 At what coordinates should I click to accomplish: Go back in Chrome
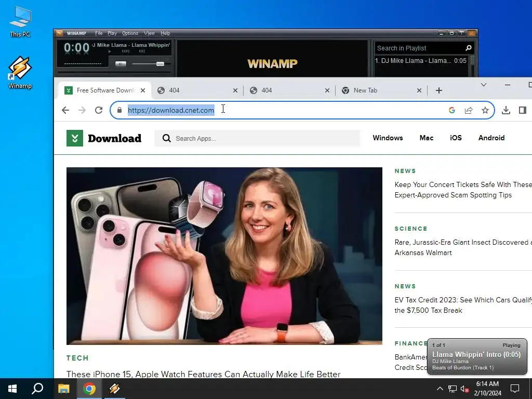tap(65, 110)
